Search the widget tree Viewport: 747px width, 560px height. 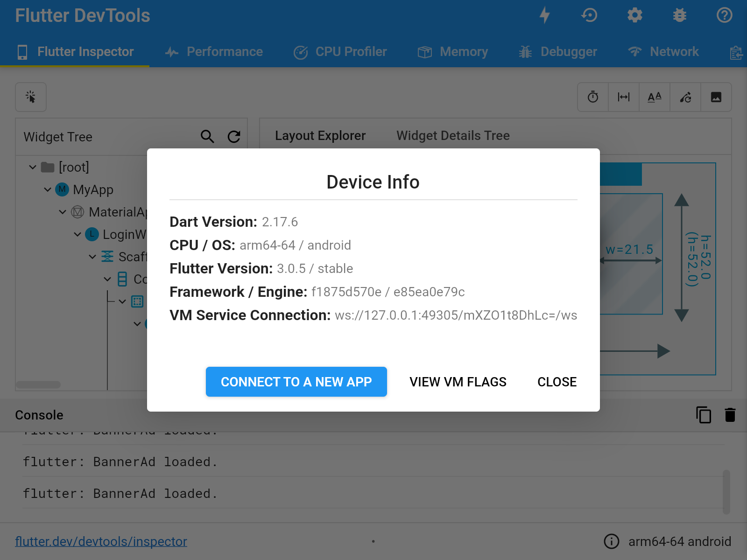coord(207,137)
